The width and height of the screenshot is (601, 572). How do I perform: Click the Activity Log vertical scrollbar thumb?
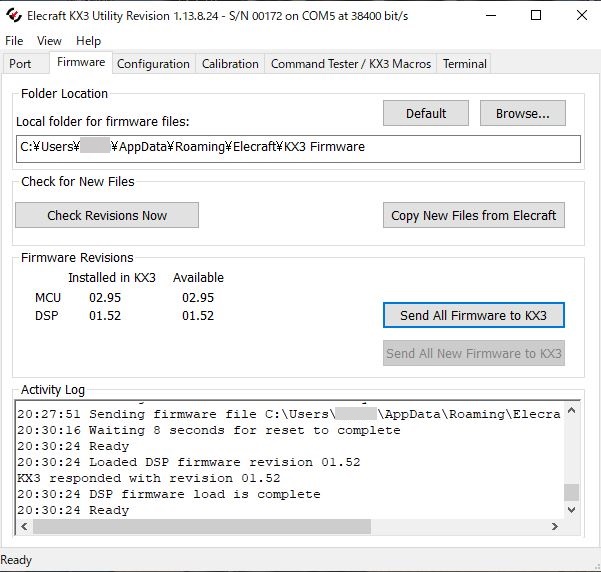coord(571,492)
